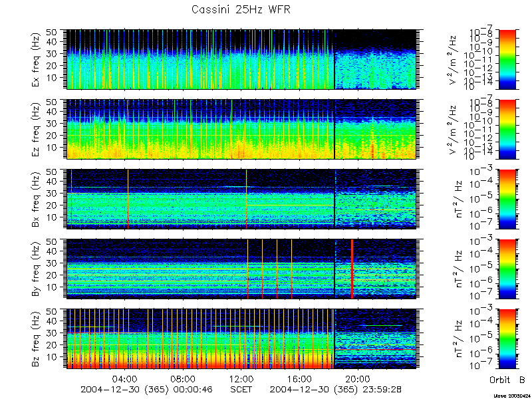Click the Bx spectrogram panel

click(x=241, y=199)
